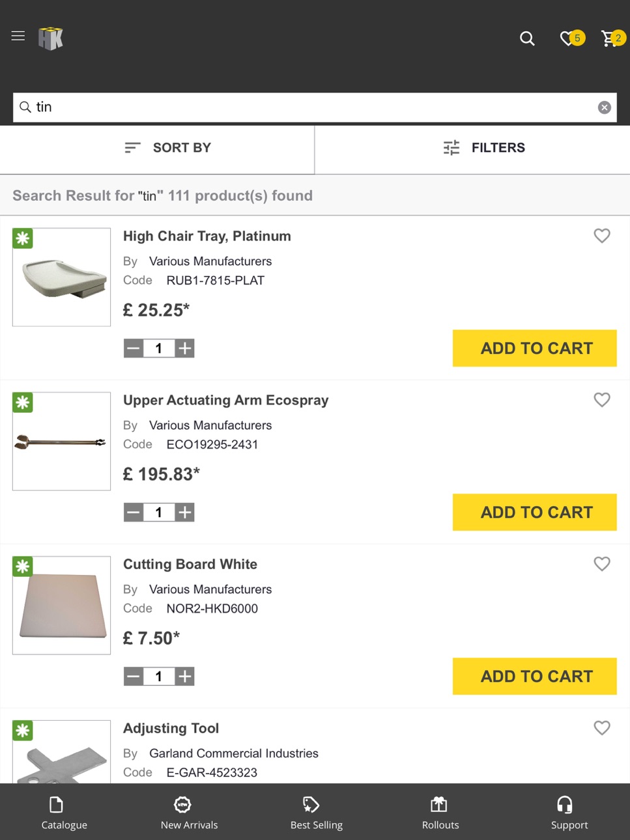The width and height of the screenshot is (630, 840).
Task: Decrease the Cutting Board White quantity
Action: pyautogui.click(x=134, y=677)
